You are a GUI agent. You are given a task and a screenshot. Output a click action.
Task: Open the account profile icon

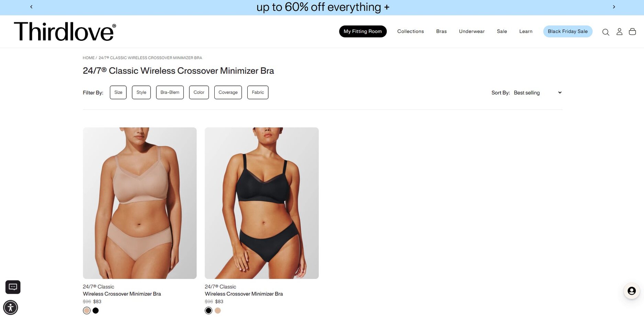[619, 32]
